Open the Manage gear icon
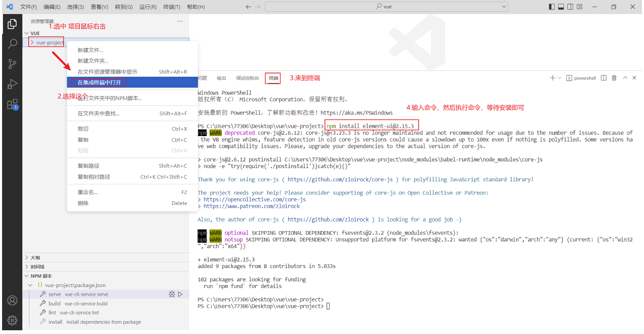644x334 pixels. tap(12, 320)
